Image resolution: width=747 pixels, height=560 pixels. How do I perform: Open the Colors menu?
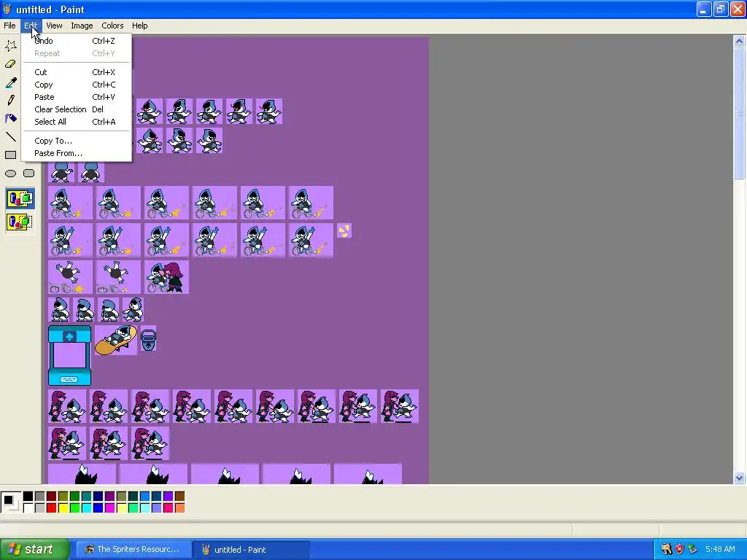click(112, 26)
